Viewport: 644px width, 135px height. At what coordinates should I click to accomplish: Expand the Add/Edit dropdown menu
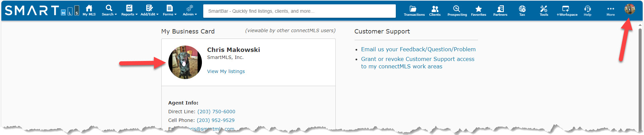click(149, 10)
